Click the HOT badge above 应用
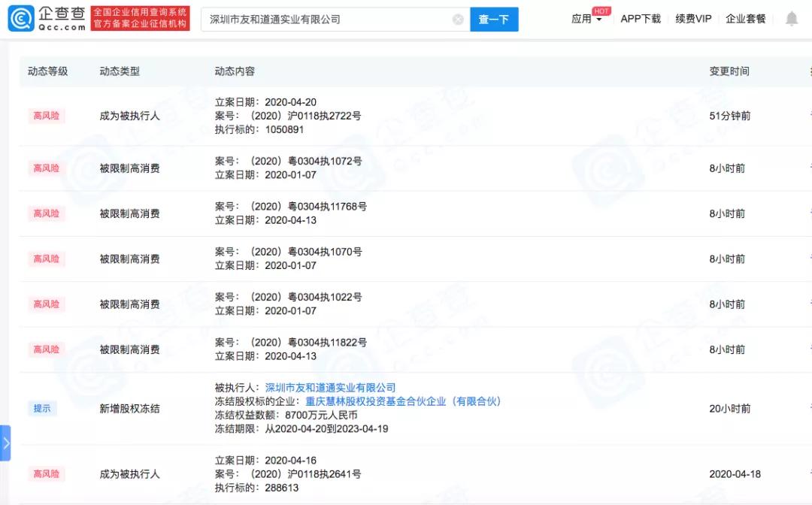Screen dimensions: 812x505 tap(599, 11)
